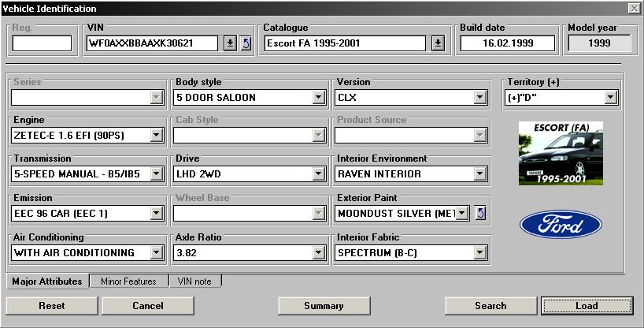The width and height of the screenshot is (644, 328).
Task: Open the VIN note tab
Action: 194,281
